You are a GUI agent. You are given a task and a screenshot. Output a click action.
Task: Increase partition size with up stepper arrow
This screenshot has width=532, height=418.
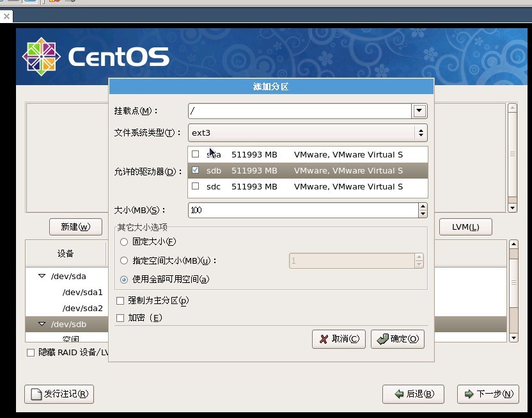[423, 207]
